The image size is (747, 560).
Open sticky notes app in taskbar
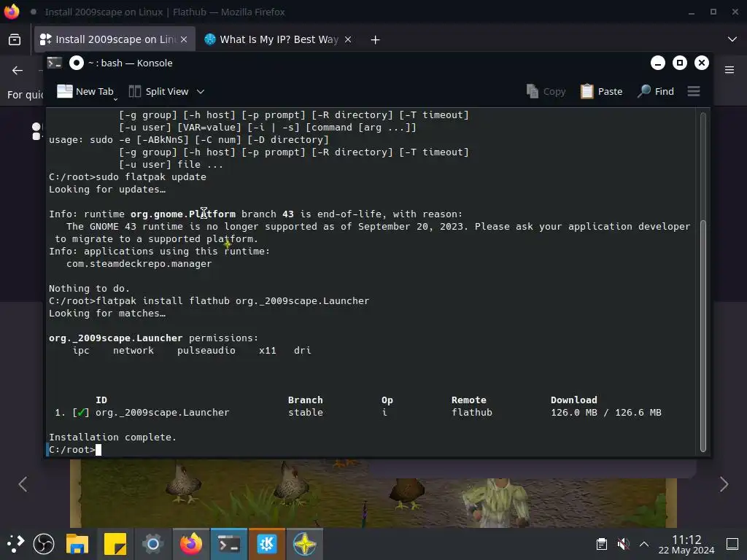[x=115, y=543]
